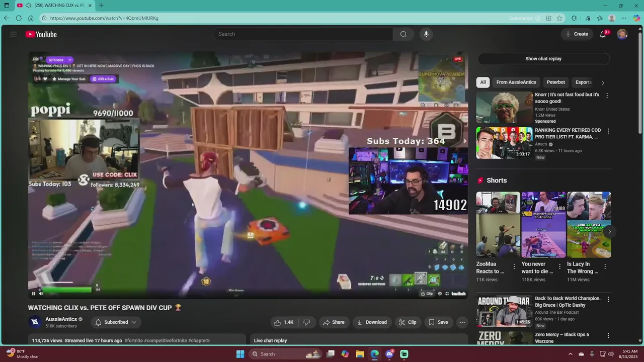644x362 pixels.
Task: Click Show chat replay button
Action: pos(543,59)
